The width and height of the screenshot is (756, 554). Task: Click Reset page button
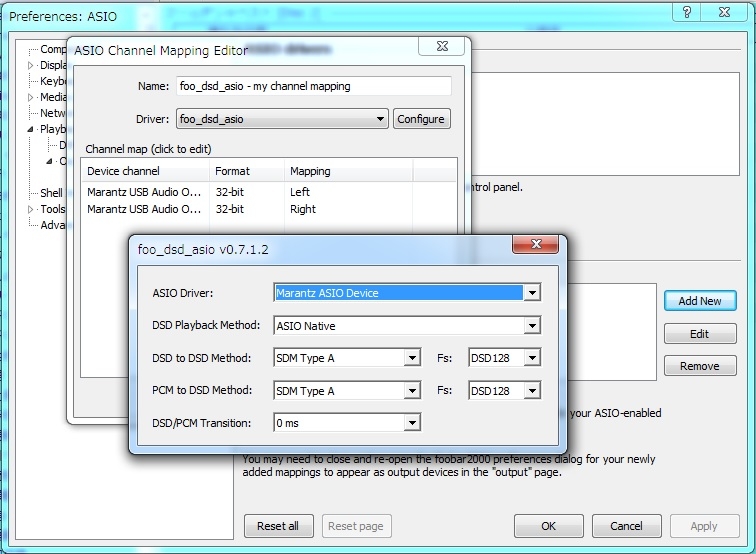click(356, 526)
